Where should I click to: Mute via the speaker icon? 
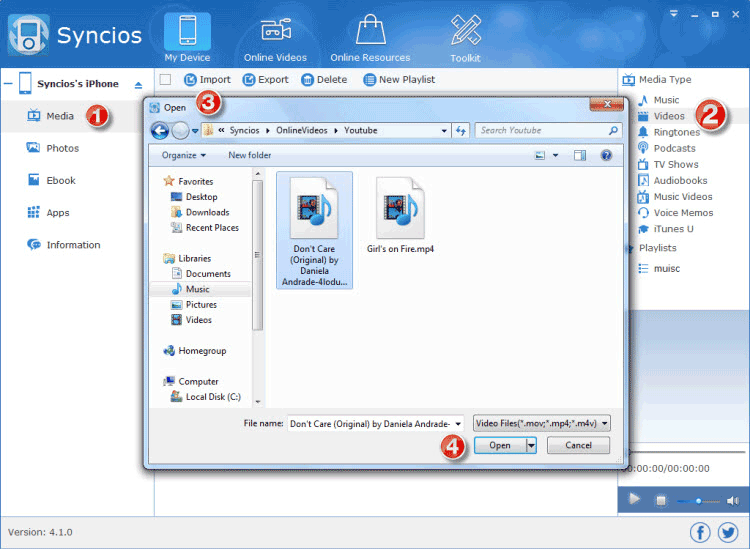[x=732, y=501]
